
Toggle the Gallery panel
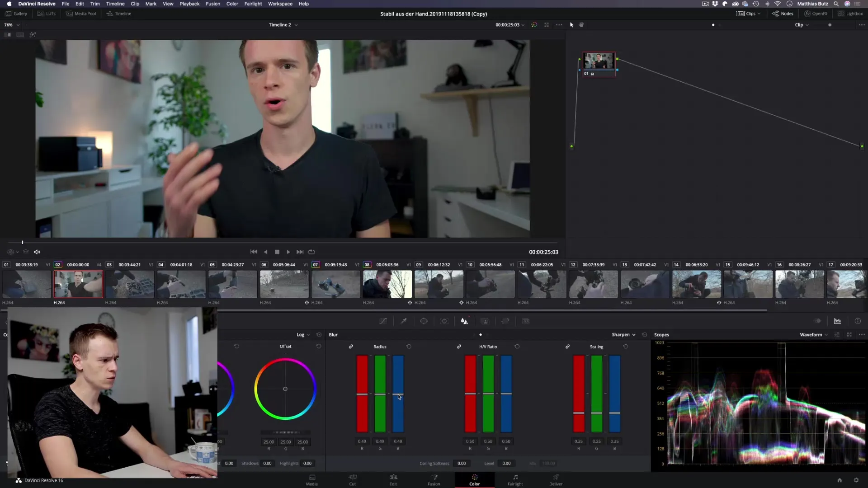pos(16,14)
